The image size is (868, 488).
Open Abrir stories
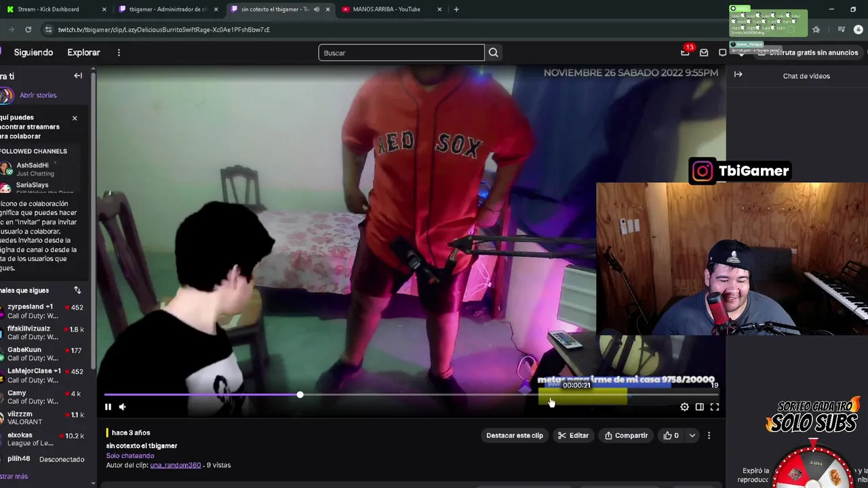coord(38,95)
